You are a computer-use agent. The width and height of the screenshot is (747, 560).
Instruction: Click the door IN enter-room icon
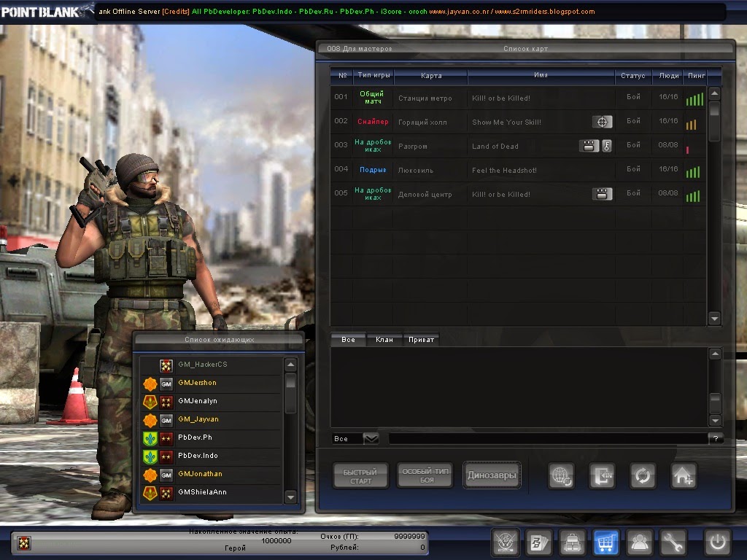602,475
